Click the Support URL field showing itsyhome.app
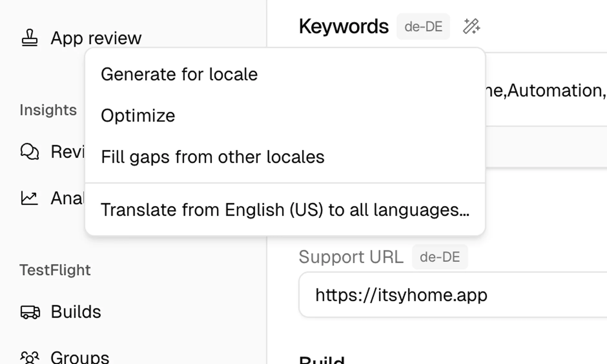607x364 pixels. [x=402, y=295]
